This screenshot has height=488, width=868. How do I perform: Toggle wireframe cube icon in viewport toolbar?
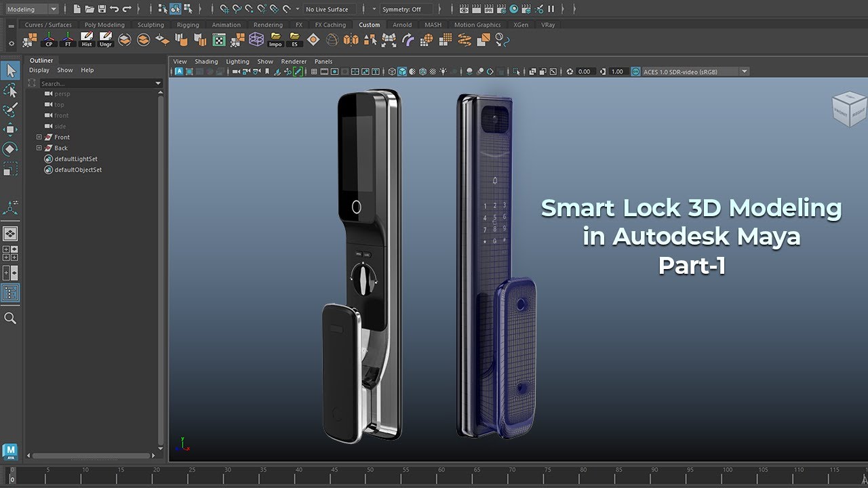[x=392, y=71]
